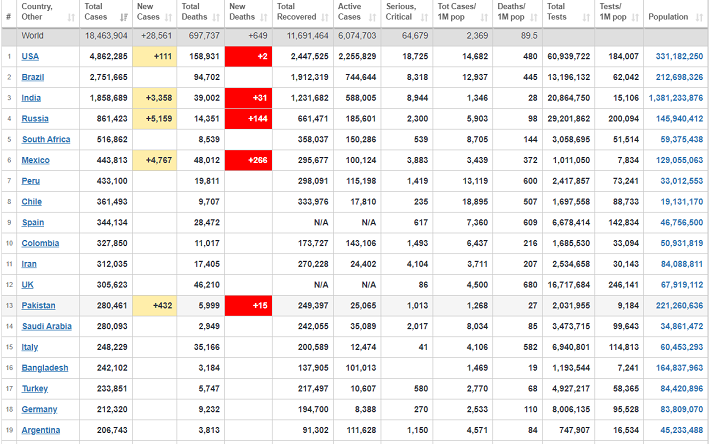Viewport: 710px width, 444px height.
Task: Select Russia new cases +5,159 cell
Action: 154,119
